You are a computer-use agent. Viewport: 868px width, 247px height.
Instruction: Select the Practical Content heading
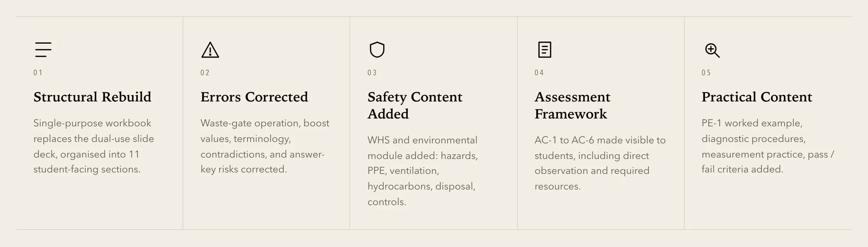757,97
